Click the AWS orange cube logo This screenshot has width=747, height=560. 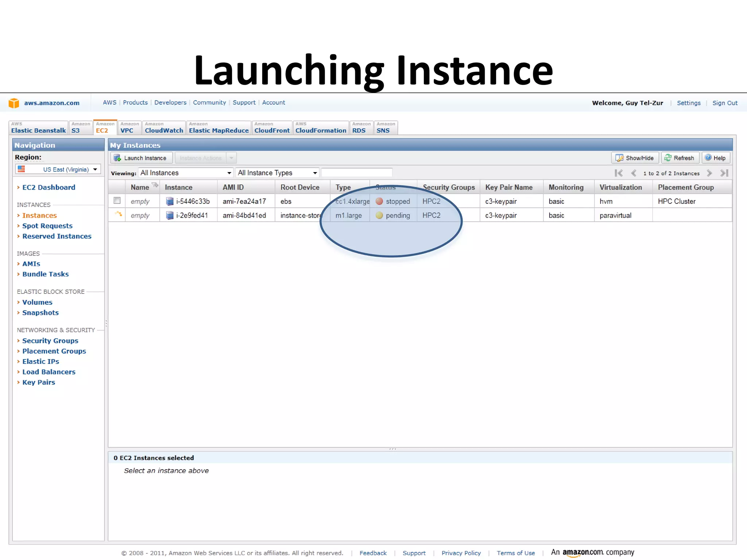[x=14, y=103]
